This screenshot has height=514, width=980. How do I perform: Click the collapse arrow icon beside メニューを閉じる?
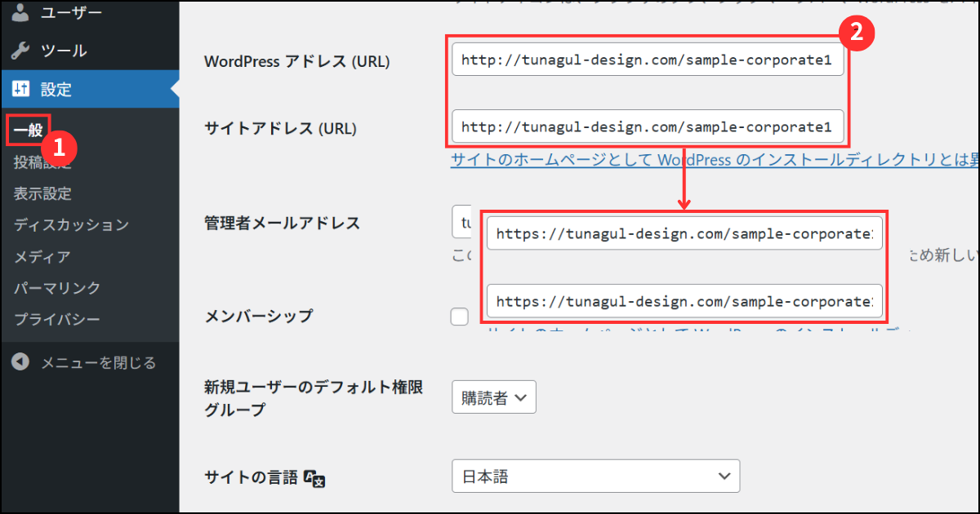pyautogui.click(x=21, y=362)
